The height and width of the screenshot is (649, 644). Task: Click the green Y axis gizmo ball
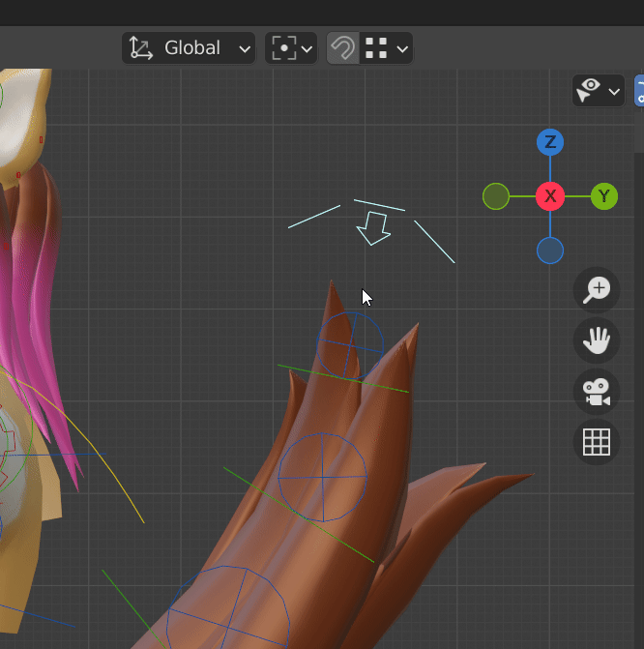[x=604, y=196]
